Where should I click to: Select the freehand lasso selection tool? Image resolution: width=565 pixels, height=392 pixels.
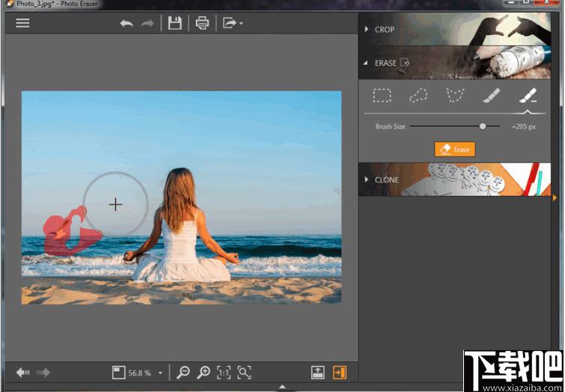click(x=418, y=96)
